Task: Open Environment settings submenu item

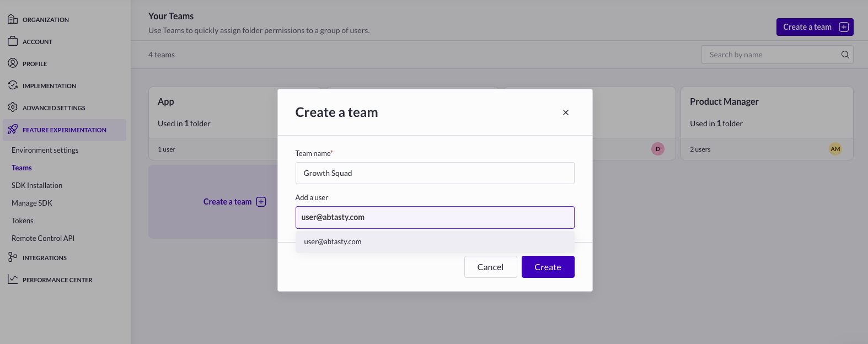Action: coord(45,150)
